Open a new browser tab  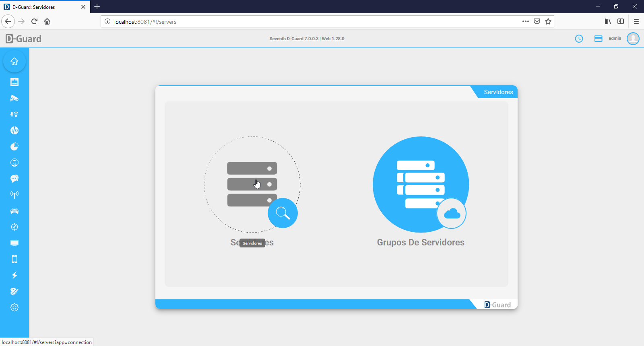pyautogui.click(x=97, y=6)
